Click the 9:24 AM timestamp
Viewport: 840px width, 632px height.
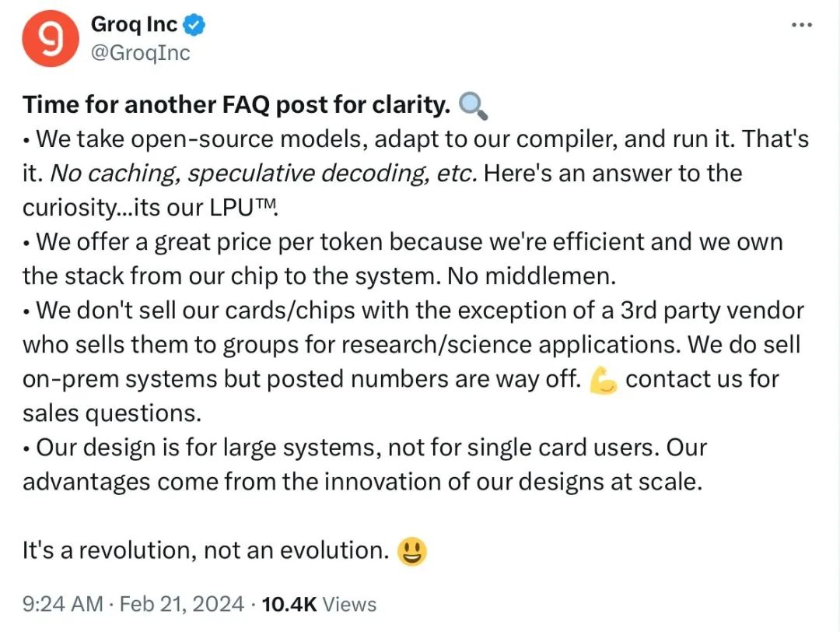[62, 603]
